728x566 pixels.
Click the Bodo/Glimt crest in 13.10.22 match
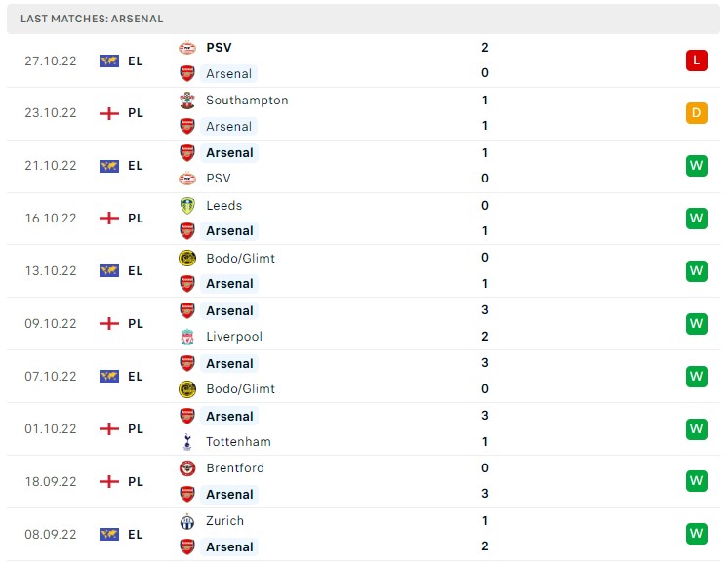(x=187, y=258)
